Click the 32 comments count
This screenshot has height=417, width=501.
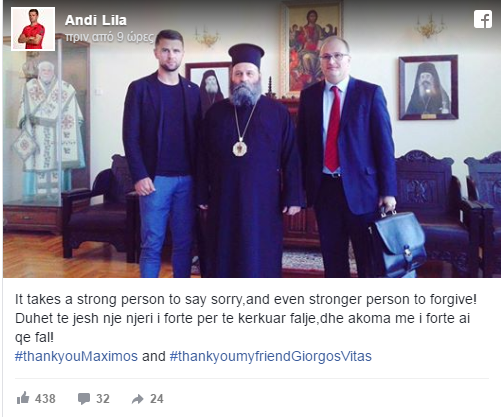click(x=103, y=399)
